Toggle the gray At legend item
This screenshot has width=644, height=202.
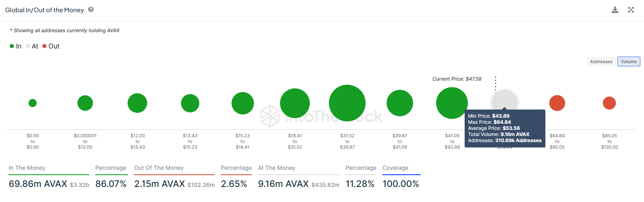[32, 46]
